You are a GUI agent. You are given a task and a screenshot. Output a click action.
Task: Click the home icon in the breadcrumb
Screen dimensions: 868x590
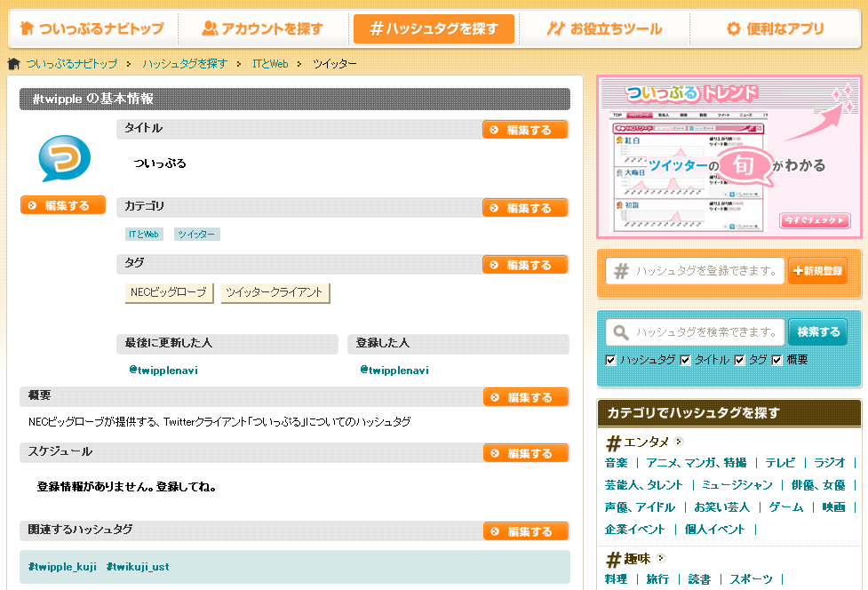point(14,64)
